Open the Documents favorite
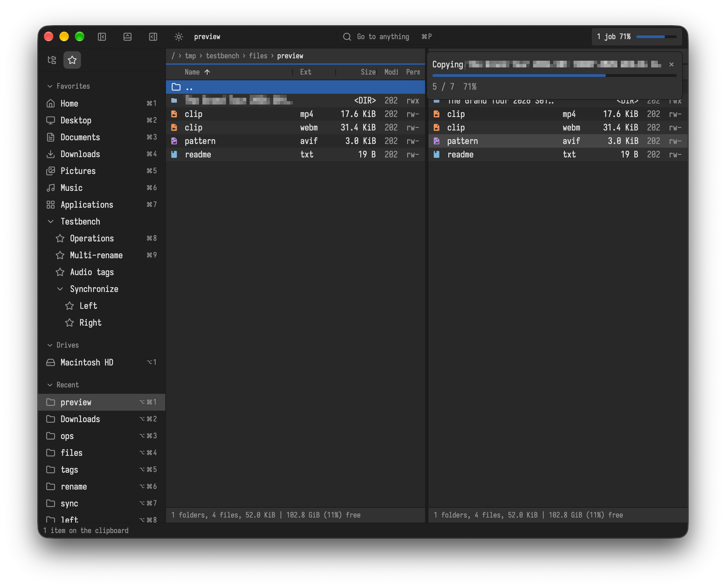This screenshot has width=726, height=588. pyautogui.click(x=102, y=137)
